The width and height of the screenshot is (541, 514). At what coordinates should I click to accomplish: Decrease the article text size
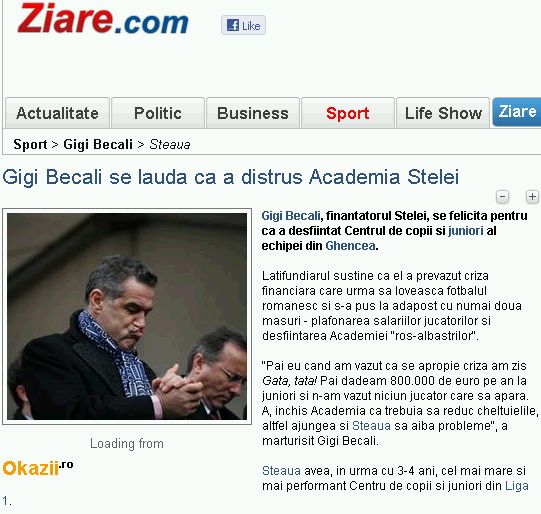click(502, 197)
